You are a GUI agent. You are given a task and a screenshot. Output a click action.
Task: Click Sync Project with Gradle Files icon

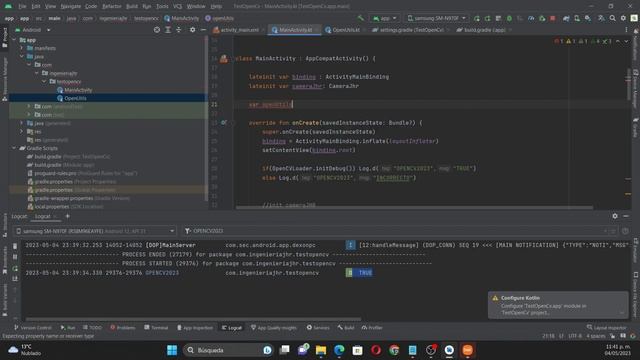coord(566,18)
